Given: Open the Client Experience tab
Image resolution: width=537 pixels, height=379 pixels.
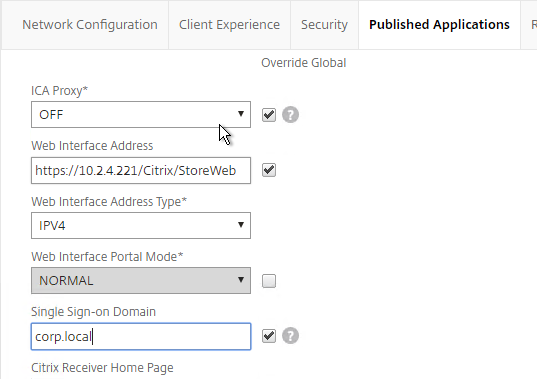Looking at the screenshot, I should (229, 25).
